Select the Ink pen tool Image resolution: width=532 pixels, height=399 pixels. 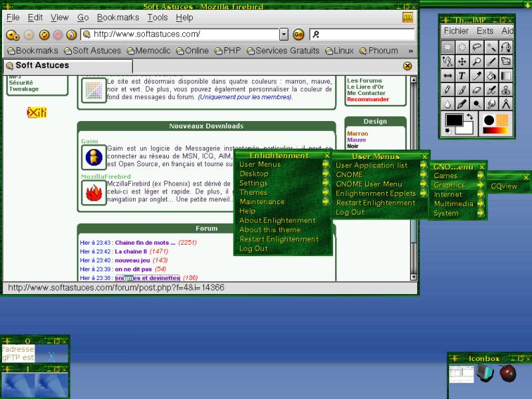tap(462, 104)
